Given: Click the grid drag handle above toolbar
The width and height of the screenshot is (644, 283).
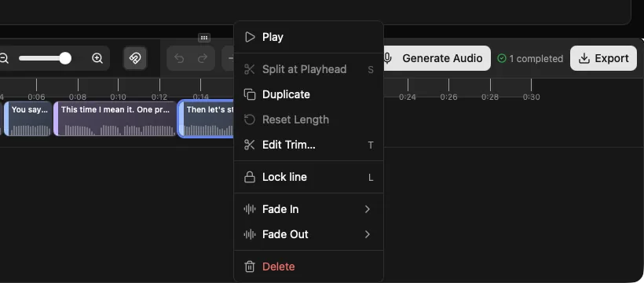Looking at the screenshot, I should (x=204, y=38).
